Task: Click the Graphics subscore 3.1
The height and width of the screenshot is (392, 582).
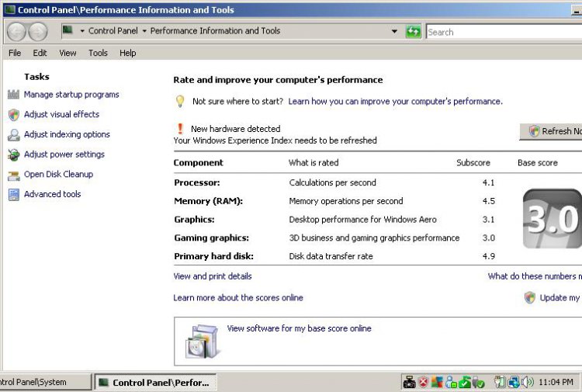Action: click(x=488, y=220)
